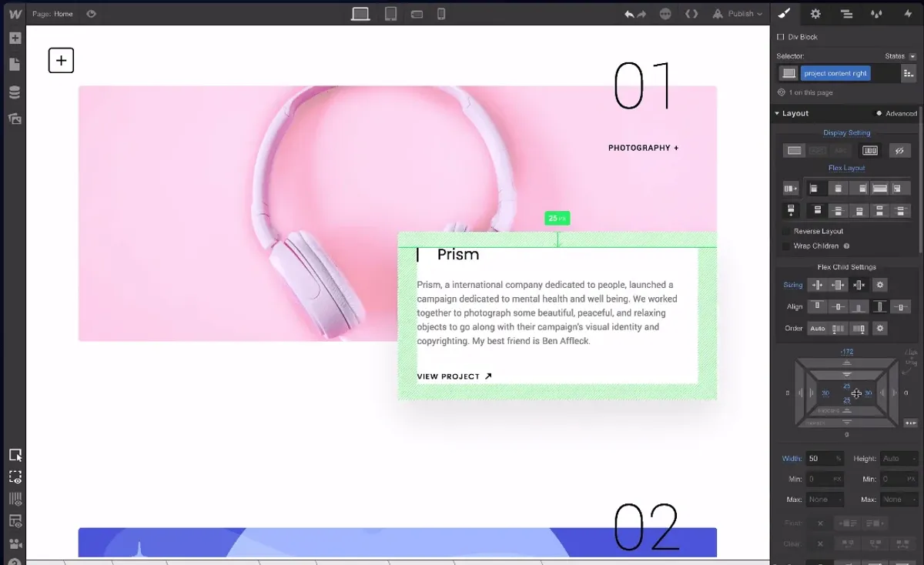Image resolution: width=924 pixels, height=565 pixels.
Task: Click the PHOTOGRAPHY + label
Action: (x=644, y=148)
